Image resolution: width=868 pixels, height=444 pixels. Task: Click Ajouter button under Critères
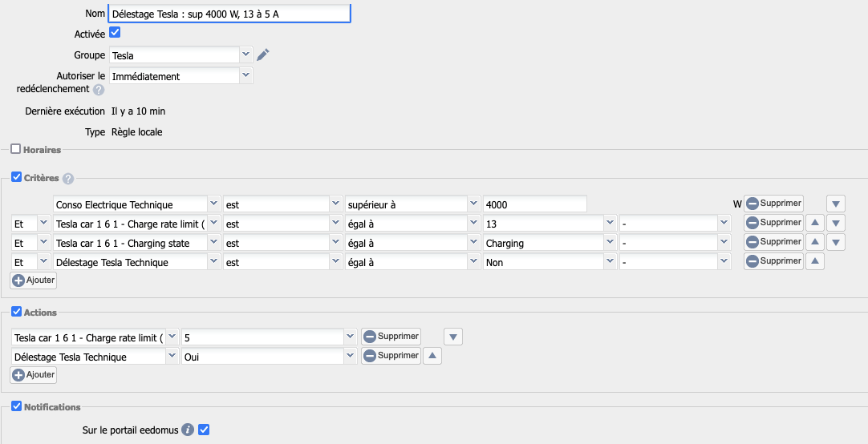(x=34, y=281)
